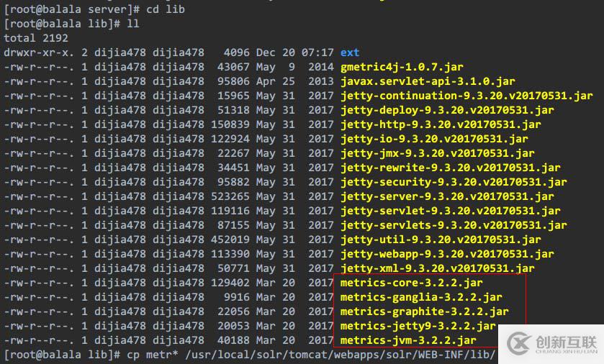Click file size 129402 of metrics-core
Viewport: 604px width, 364px height.
pos(230,283)
